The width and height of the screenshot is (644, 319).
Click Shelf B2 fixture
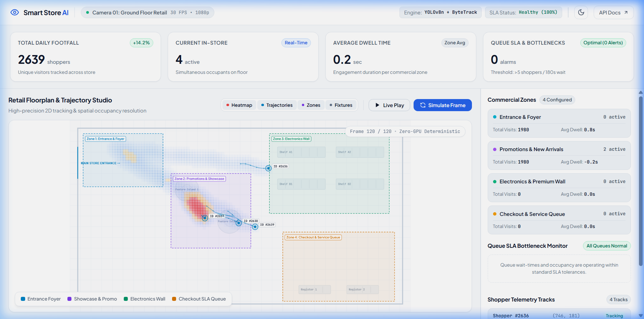coord(360,184)
